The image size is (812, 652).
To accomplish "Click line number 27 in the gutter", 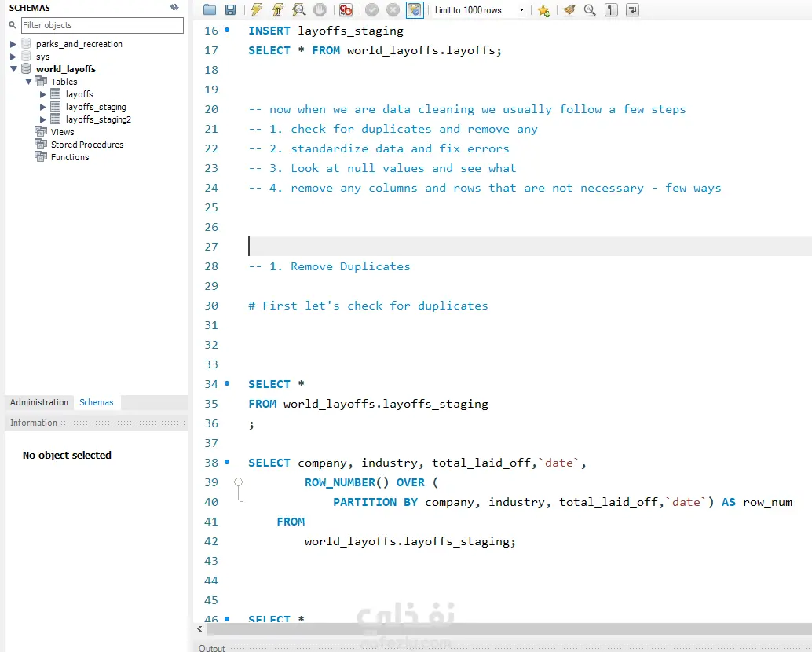I will 211,247.
